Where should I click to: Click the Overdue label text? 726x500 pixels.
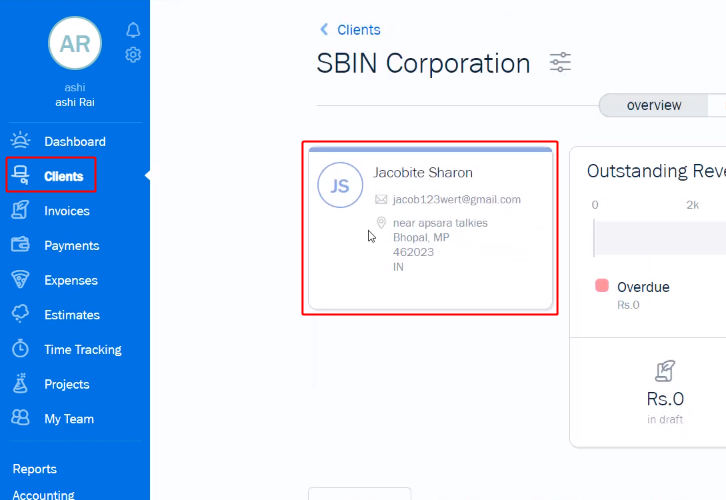click(643, 287)
